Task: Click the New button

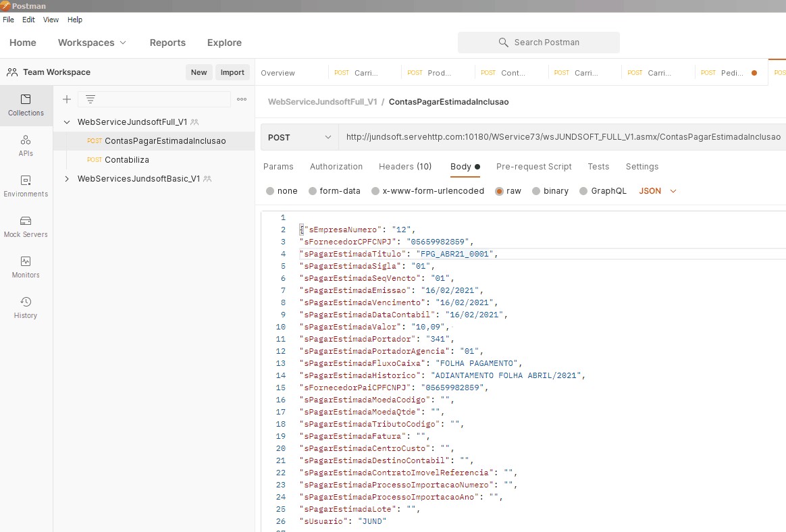Action: [199, 72]
